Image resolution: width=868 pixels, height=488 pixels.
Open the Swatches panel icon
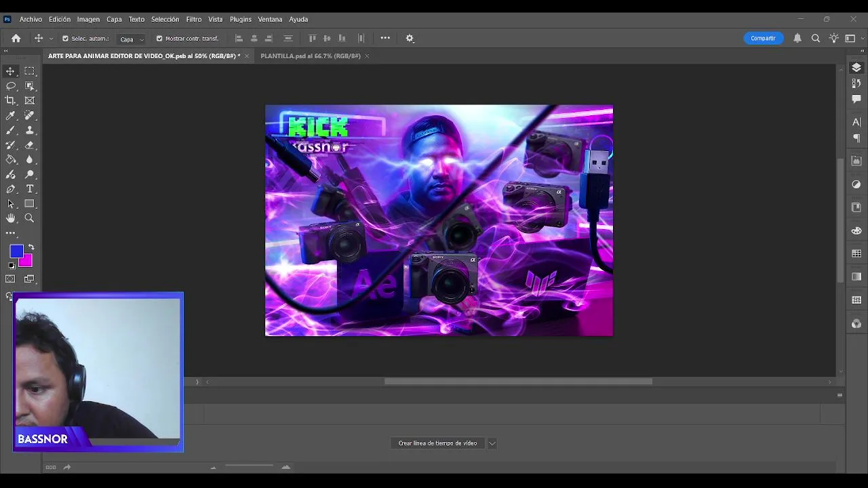coord(856,253)
